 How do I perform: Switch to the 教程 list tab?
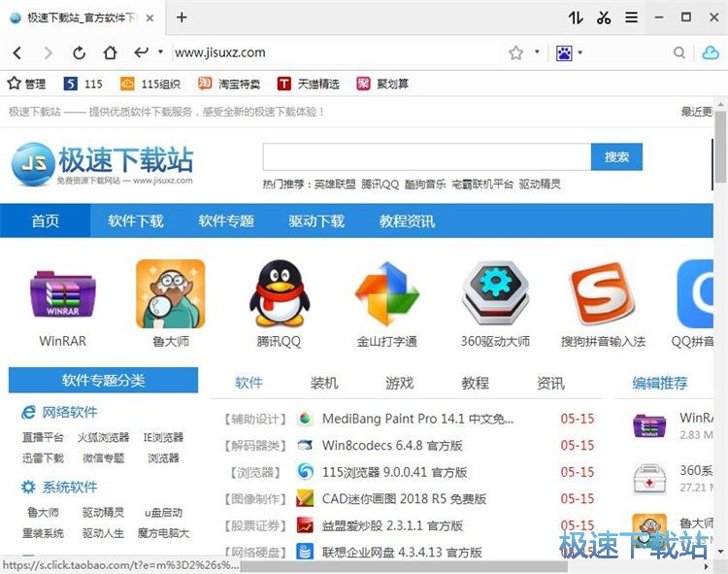pos(475,383)
